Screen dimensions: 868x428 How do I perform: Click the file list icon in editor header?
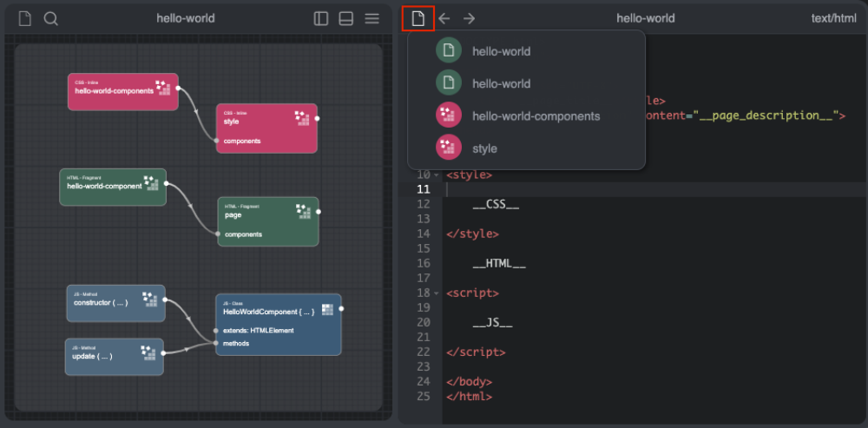pos(418,18)
